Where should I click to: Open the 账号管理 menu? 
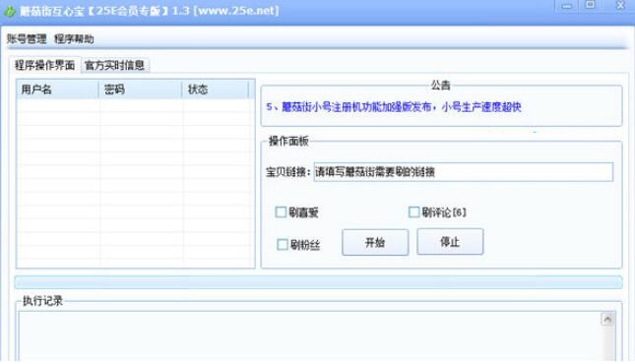click(x=27, y=39)
